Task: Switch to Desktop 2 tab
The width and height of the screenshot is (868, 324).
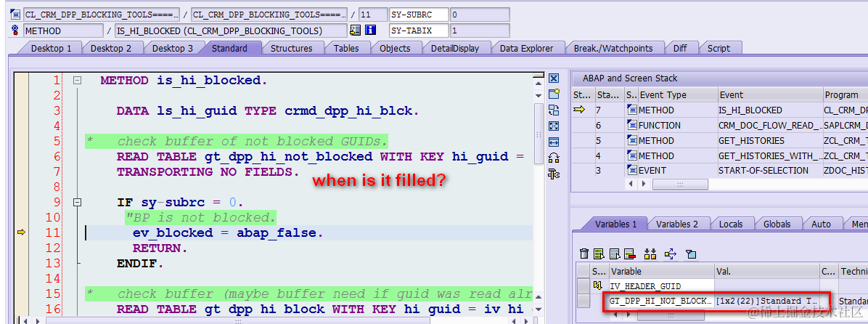Action: (112, 48)
